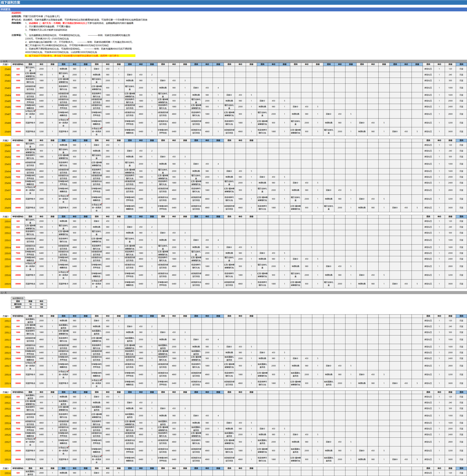Screen dimensions: 467x476
Task: Select the red '7500' in row 25505
Action: click(18, 253)
